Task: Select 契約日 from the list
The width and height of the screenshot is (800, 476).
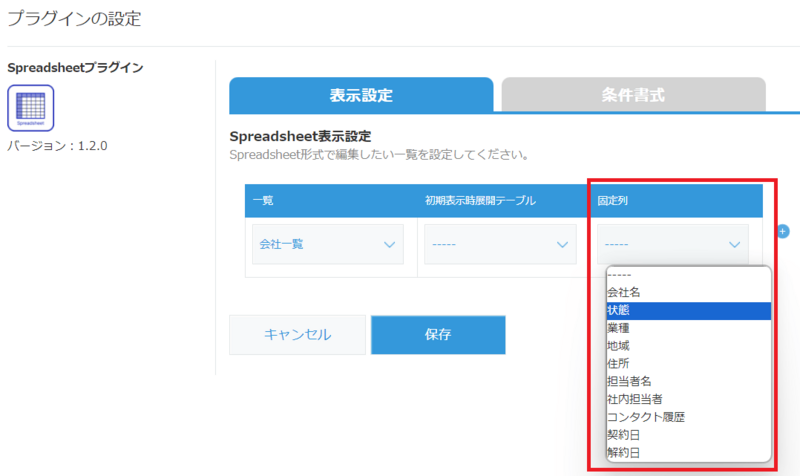Action: point(688,435)
